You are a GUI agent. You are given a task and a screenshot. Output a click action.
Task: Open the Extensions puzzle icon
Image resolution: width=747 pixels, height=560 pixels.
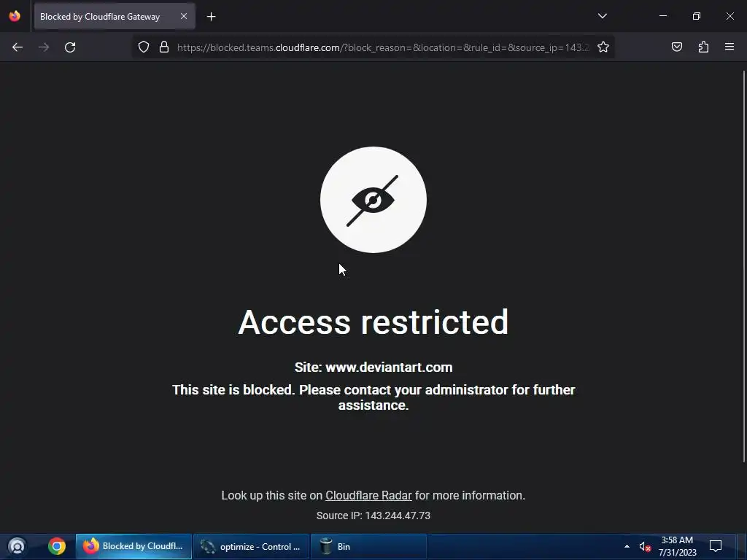[x=703, y=47]
